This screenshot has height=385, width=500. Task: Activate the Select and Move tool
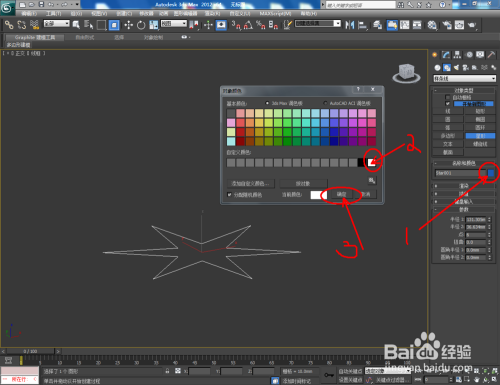[128, 25]
